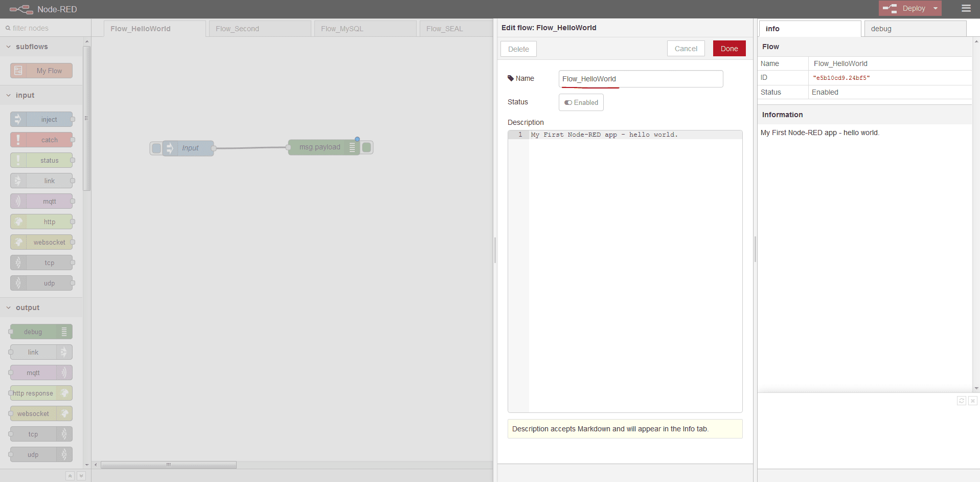Toggle the msg.payload debug node button

367,147
